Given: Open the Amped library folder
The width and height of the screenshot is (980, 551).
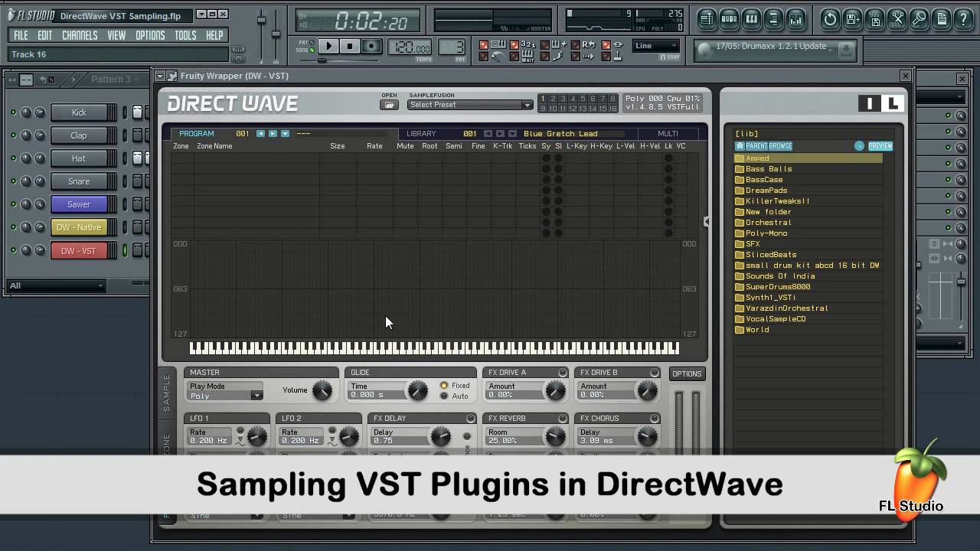Looking at the screenshot, I should pos(808,158).
